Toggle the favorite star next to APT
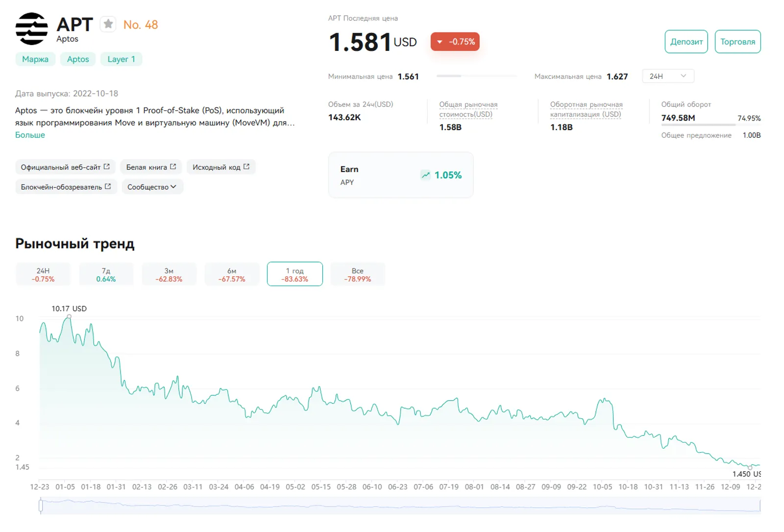Image resolution: width=784 pixels, height=532 pixels. coord(108,24)
